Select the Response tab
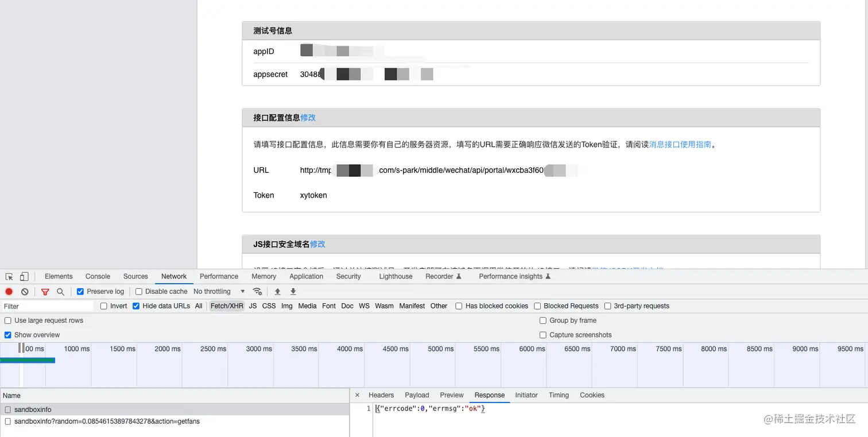The height and width of the screenshot is (437, 868). point(490,395)
